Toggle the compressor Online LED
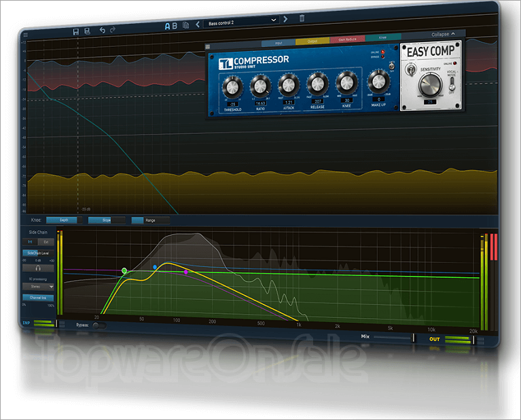Screen dimensions: 521x420 point(383,52)
